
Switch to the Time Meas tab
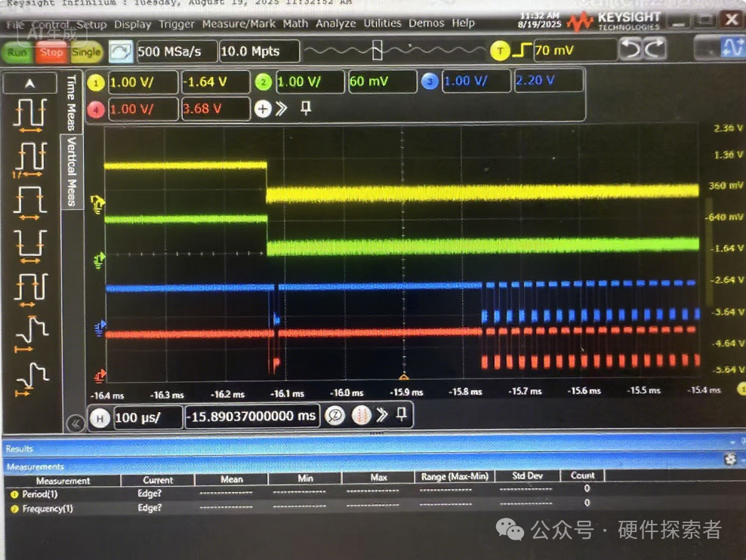click(x=72, y=103)
